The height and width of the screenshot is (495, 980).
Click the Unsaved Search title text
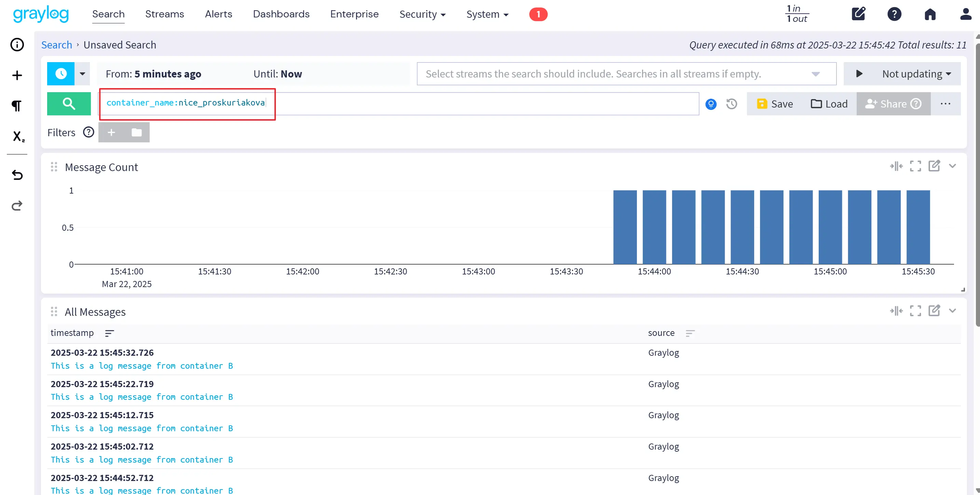120,45
